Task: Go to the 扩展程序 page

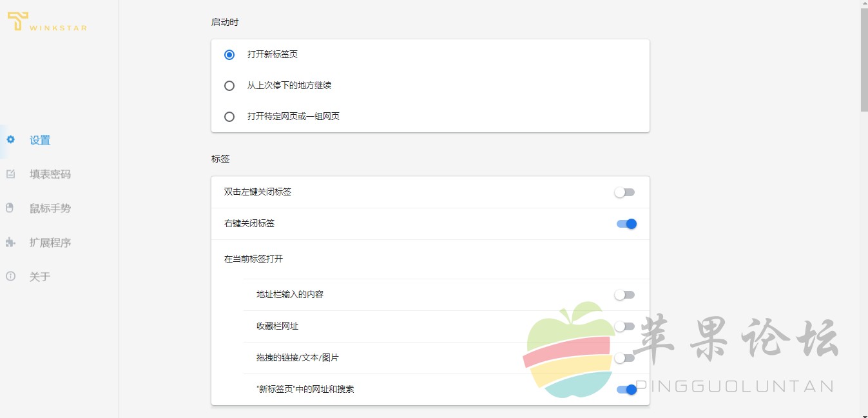Action: point(50,243)
